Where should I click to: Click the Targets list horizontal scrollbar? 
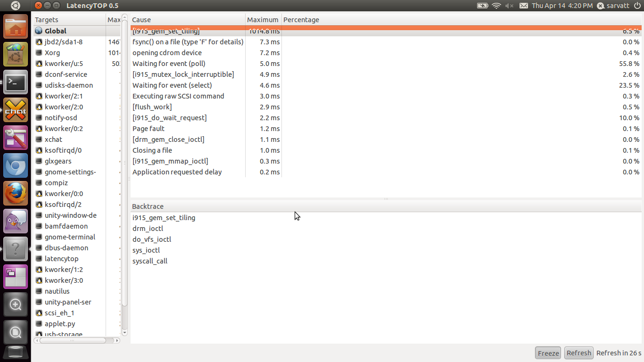[75, 340]
